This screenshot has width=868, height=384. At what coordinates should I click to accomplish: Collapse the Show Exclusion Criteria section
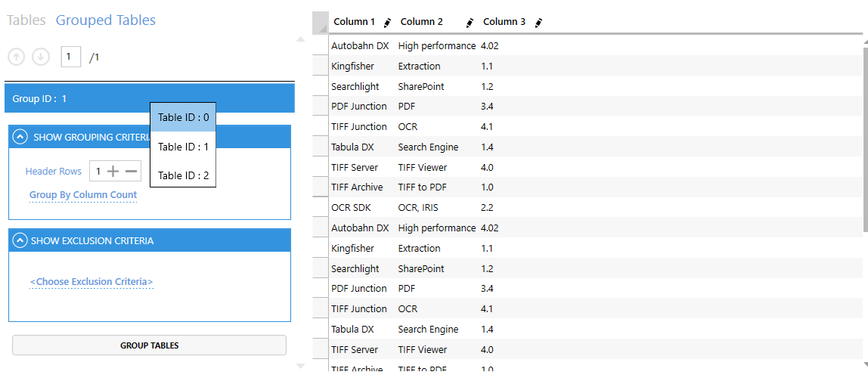point(20,240)
